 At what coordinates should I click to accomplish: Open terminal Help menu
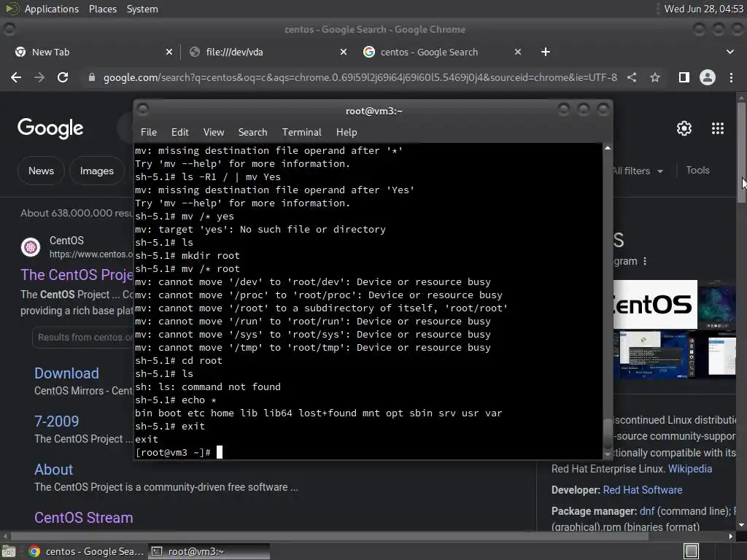point(347,132)
